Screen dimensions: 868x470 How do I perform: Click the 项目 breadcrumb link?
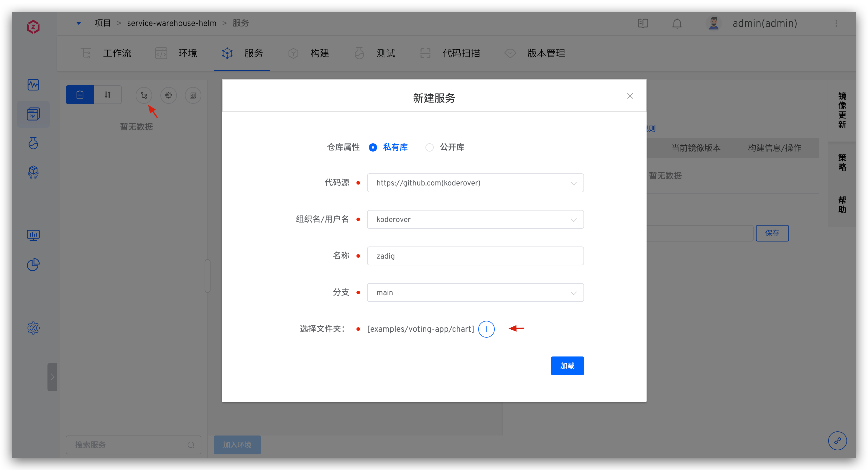point(102,23)
